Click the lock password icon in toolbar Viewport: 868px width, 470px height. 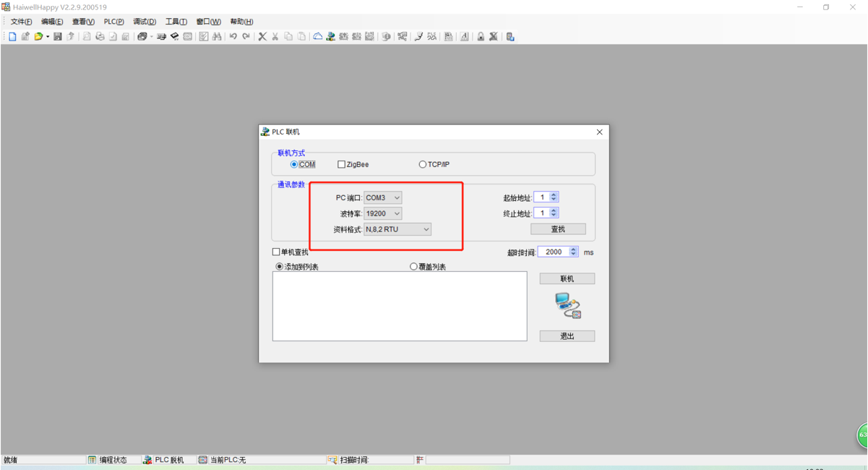click(x=480, y=36)
